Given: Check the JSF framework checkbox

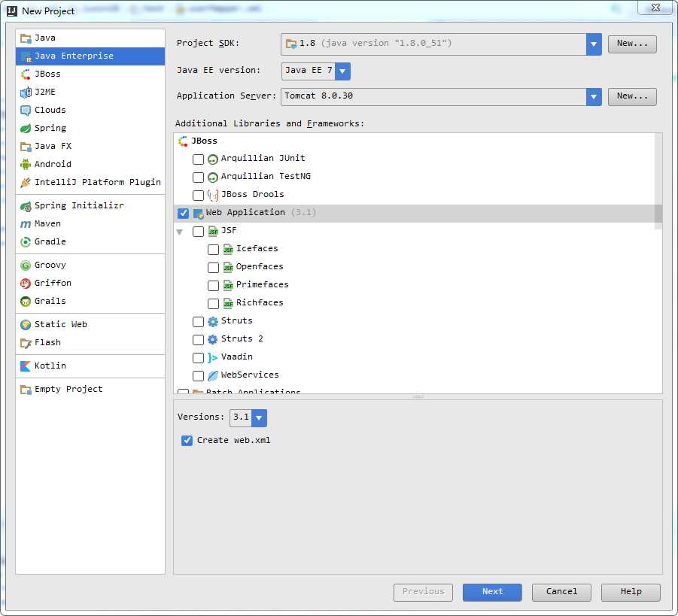Looking at the screenshot, I should pyautogui.click(x=198, y=231).
